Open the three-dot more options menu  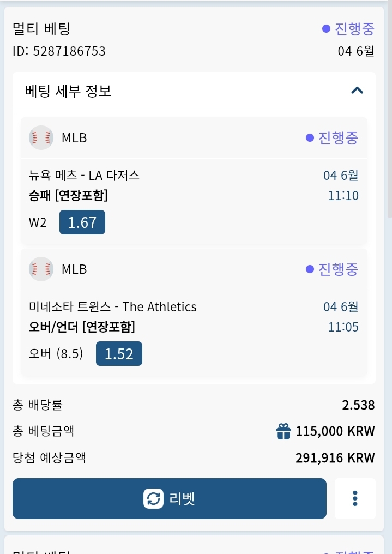click(x=355, y=498)
